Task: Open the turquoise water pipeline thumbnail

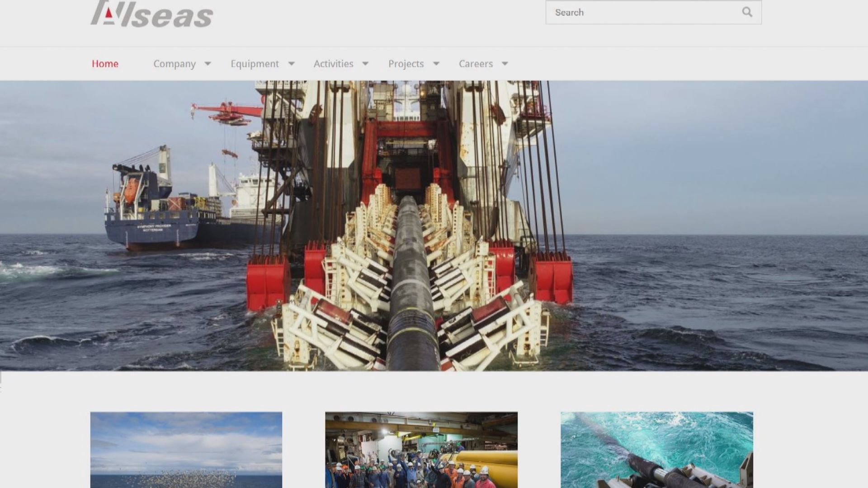Action: pos(656,450)
